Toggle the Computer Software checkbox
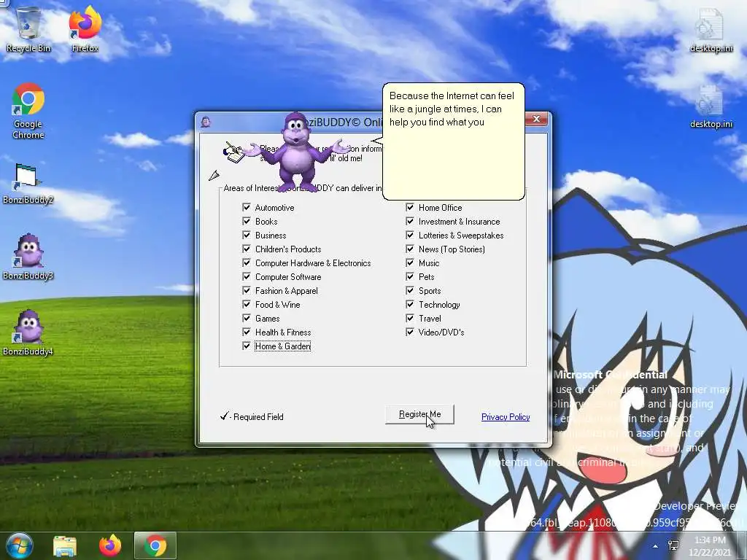 (247, 276)
